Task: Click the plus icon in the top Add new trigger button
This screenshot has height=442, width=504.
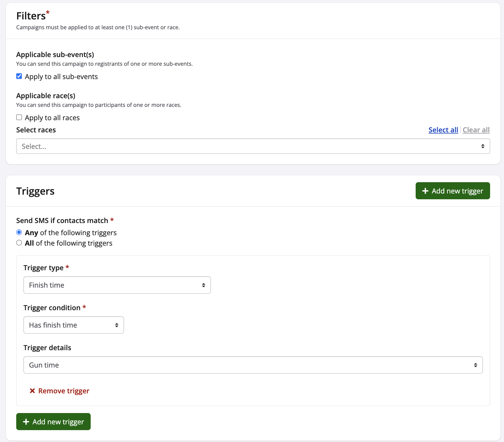Action: (425, 191)
